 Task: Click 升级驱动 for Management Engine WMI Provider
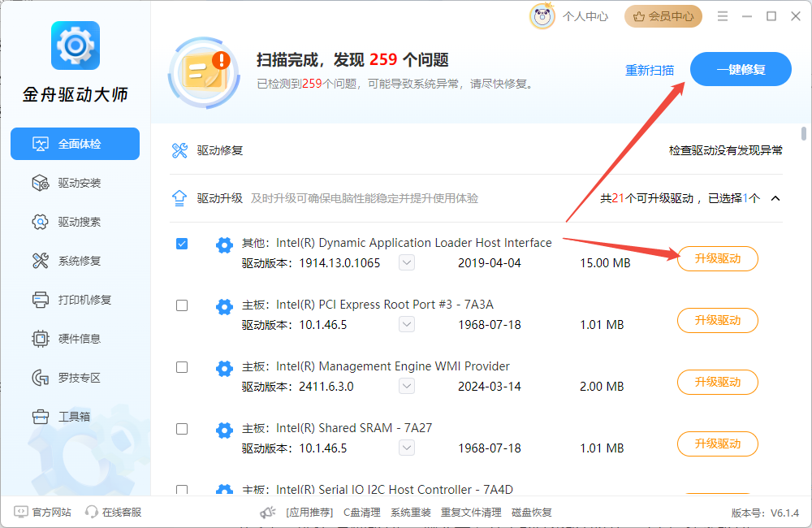tap(718, 382)
